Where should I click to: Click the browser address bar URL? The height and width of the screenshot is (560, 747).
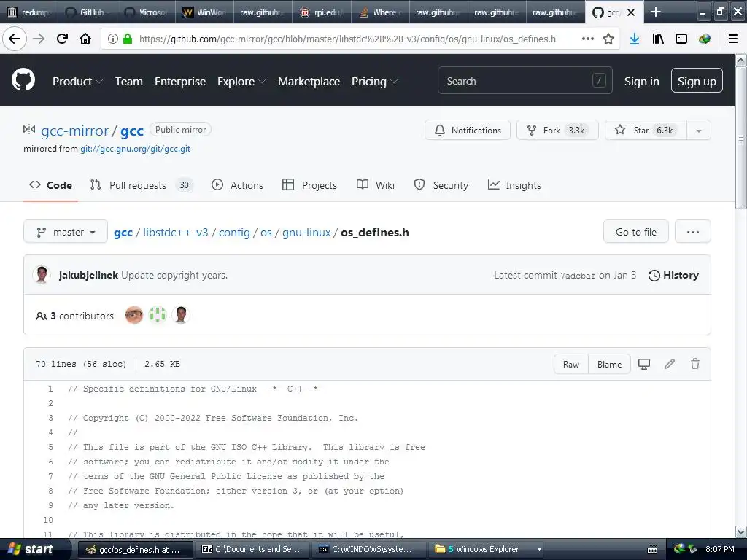coord(347,39)
